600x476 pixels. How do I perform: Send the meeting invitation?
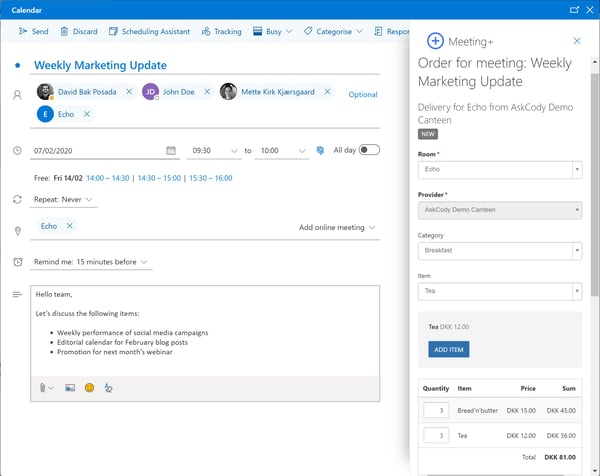click(34, 31)
